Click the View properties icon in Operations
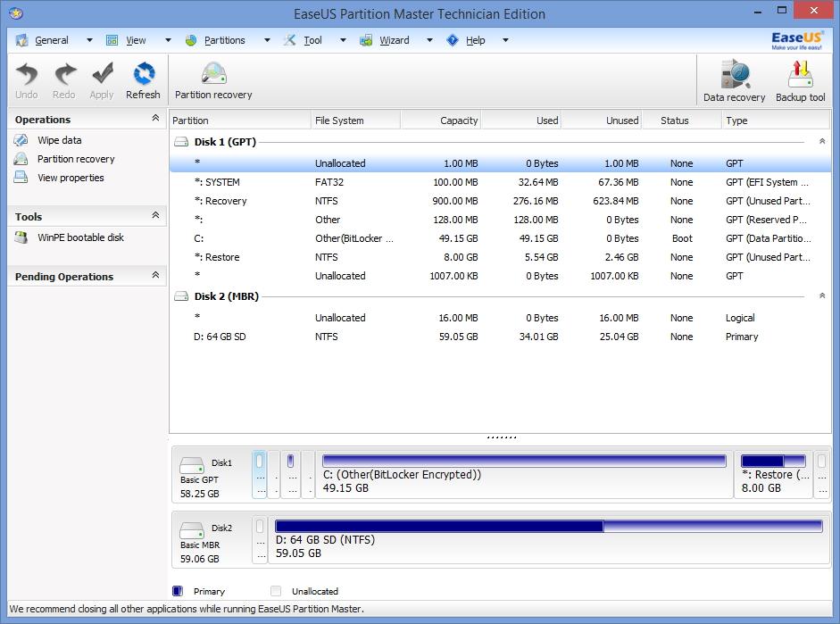This screenshot has width=840, height=624. [21, 178]
